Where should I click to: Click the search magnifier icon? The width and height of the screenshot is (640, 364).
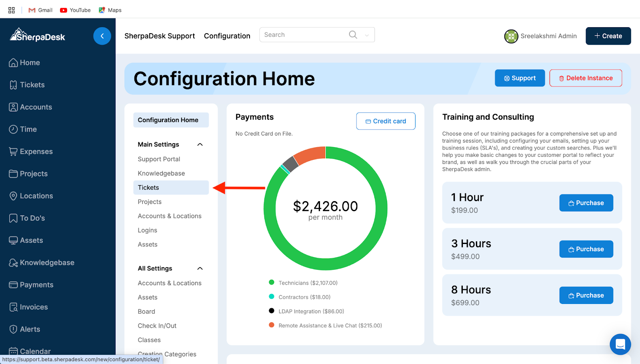(353, 35)
